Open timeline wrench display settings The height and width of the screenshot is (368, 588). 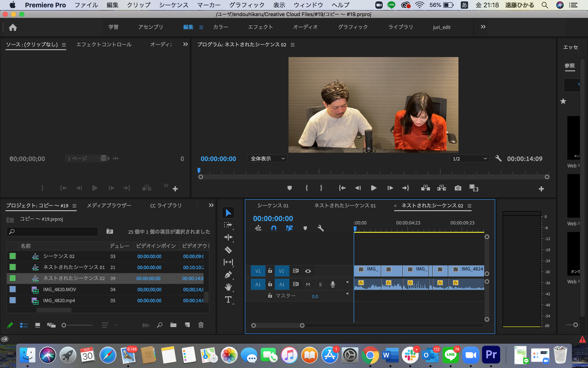321,228
